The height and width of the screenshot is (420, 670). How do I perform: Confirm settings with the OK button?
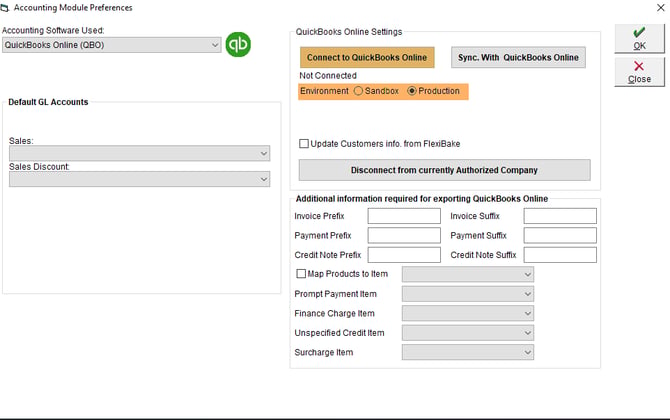click(639, 38)
